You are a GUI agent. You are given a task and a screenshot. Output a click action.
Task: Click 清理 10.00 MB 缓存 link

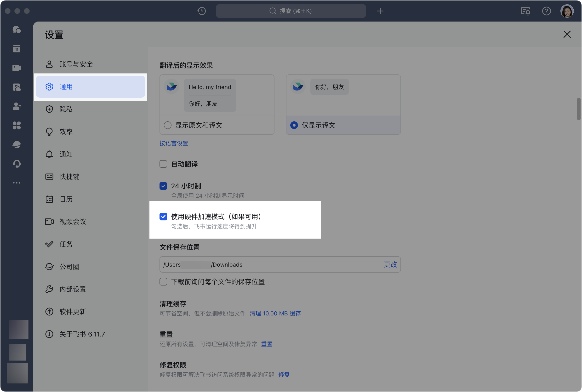coord(275,313)
